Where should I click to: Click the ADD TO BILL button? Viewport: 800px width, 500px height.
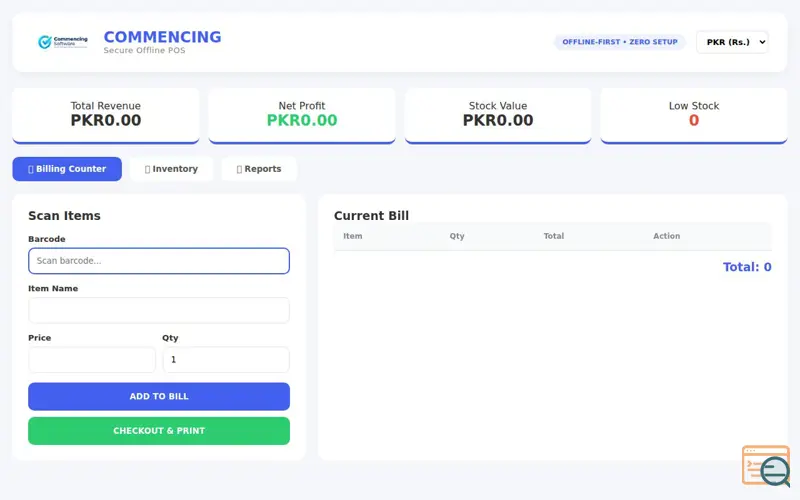(159, 396)
